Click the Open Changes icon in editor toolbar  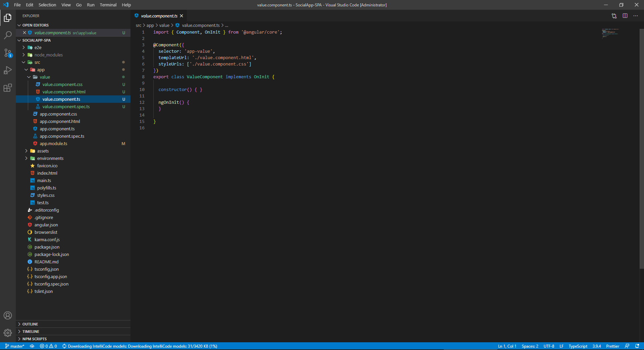[614, 16]
